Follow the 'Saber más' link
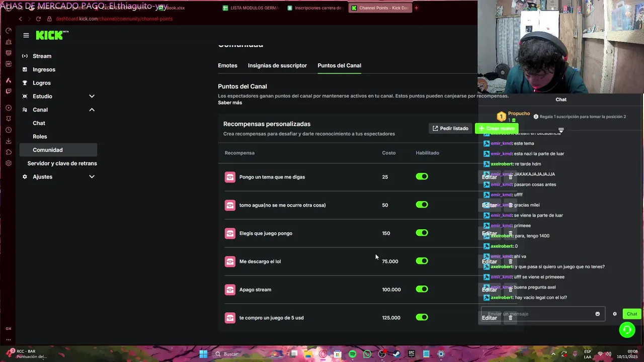This screenshot has width=644, height=362. 230,103
